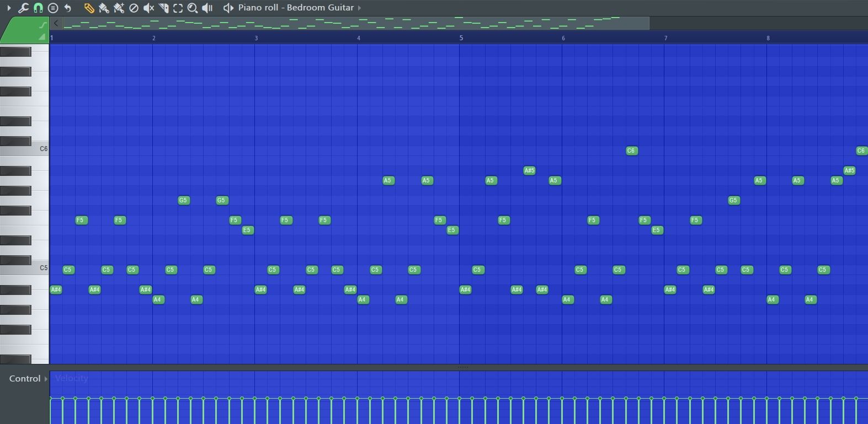Jump to bar 8 on the timeline
Viewport: 868px width, 424px height.
click(768, 38)
